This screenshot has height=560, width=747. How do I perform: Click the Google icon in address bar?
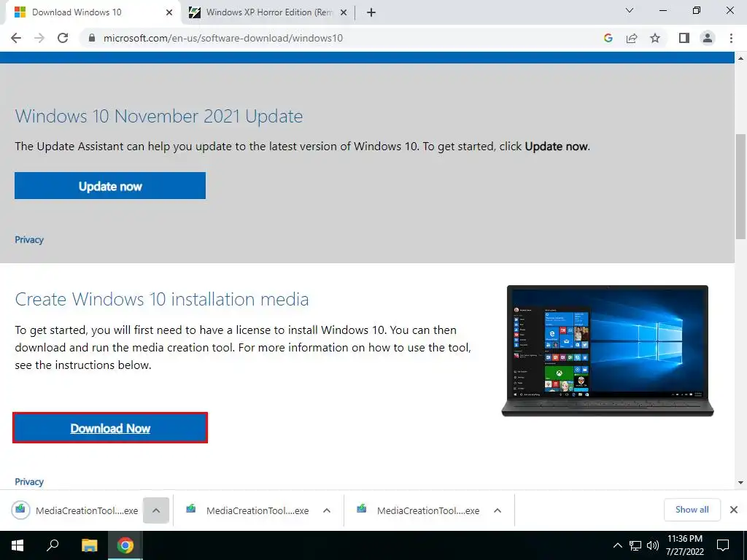pyautogui.click(x=608, y=38)
